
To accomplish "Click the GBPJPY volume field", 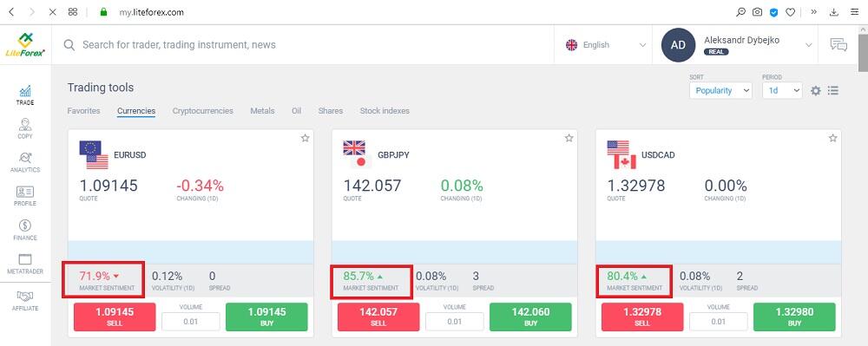I will click(455, 322).
